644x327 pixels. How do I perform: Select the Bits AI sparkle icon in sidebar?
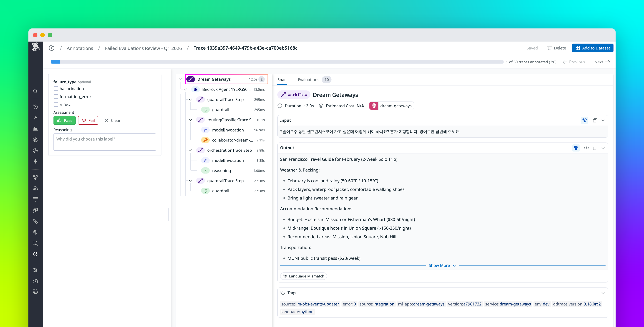35,118
